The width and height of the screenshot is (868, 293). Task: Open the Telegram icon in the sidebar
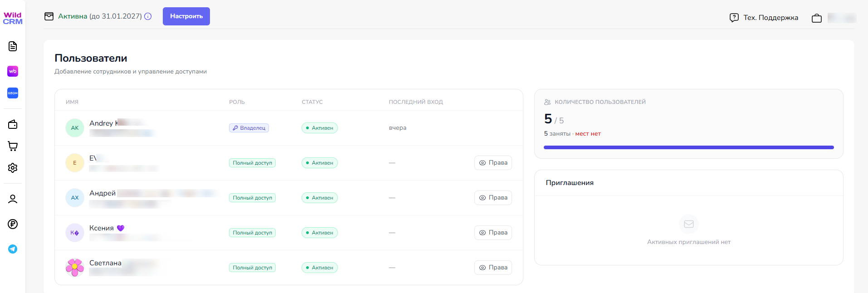[x=13, y=249]
